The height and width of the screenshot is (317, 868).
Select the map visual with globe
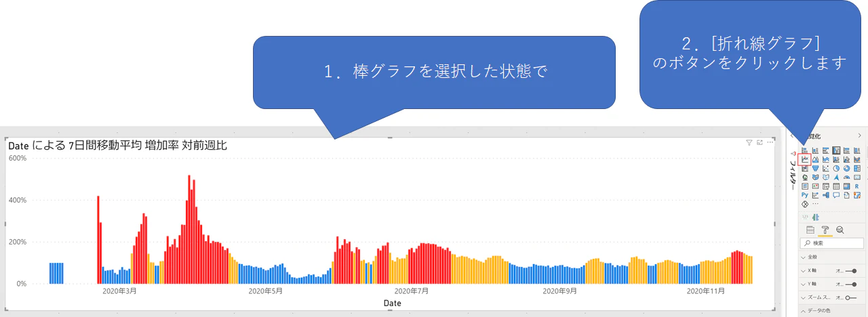(x=805, y=177)
